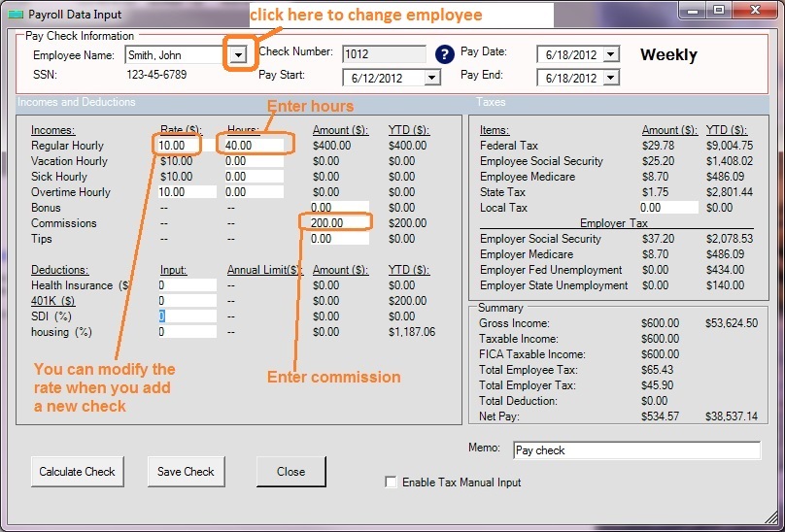The image size is (785, 532).
Task: Click the Regular Hourly hours field
Action: tap(254, 146)
